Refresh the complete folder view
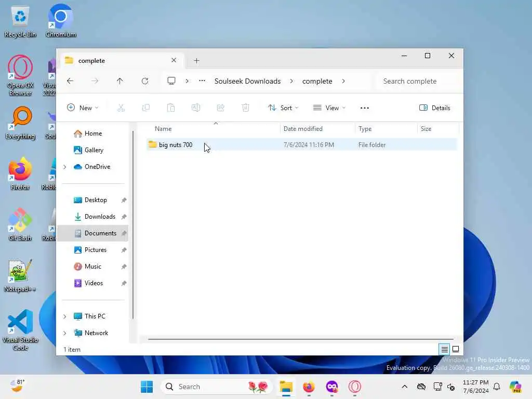The image size is (532, 399). coord(145,81)
